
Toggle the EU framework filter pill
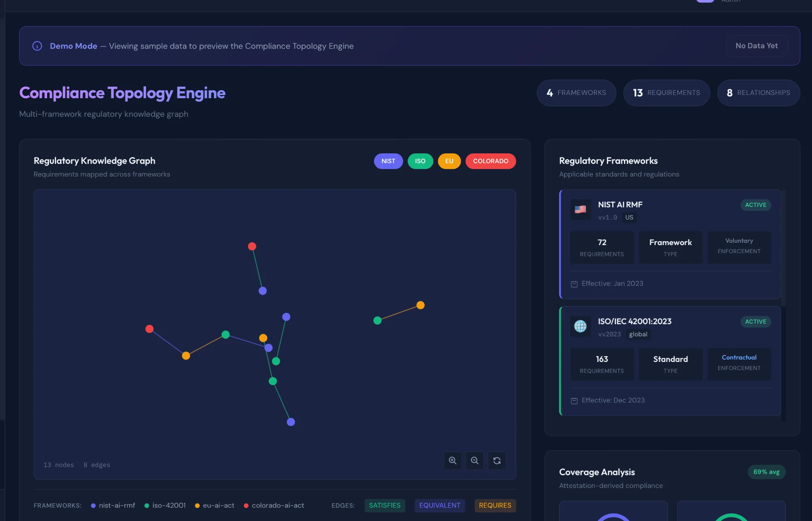pos(449,161)
